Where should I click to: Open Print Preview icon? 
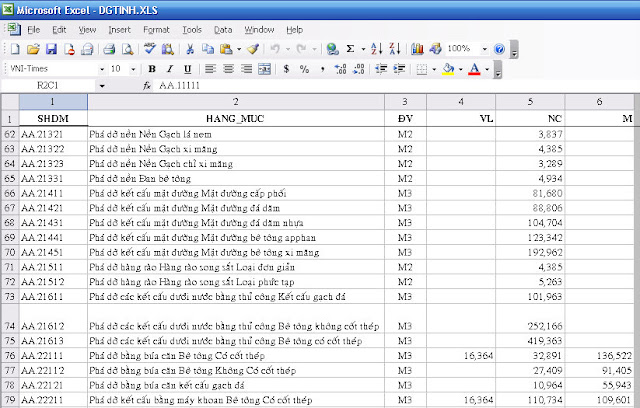(x=128, y=49)
